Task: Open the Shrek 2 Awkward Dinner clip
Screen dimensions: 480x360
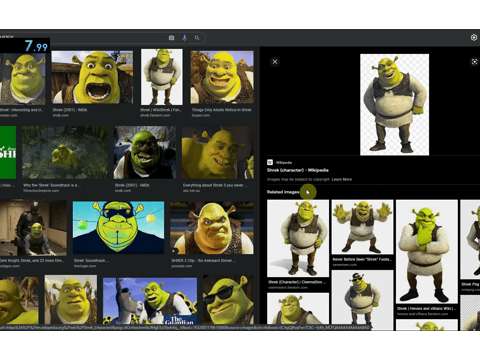Action: pyautogui.click(x=212, y=228)
